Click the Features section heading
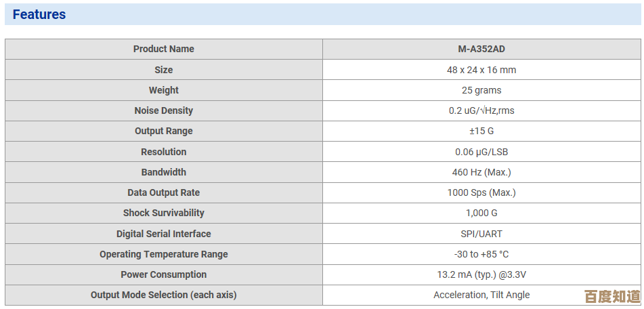This screenshot has width=644, height=309. coord(39,14)
